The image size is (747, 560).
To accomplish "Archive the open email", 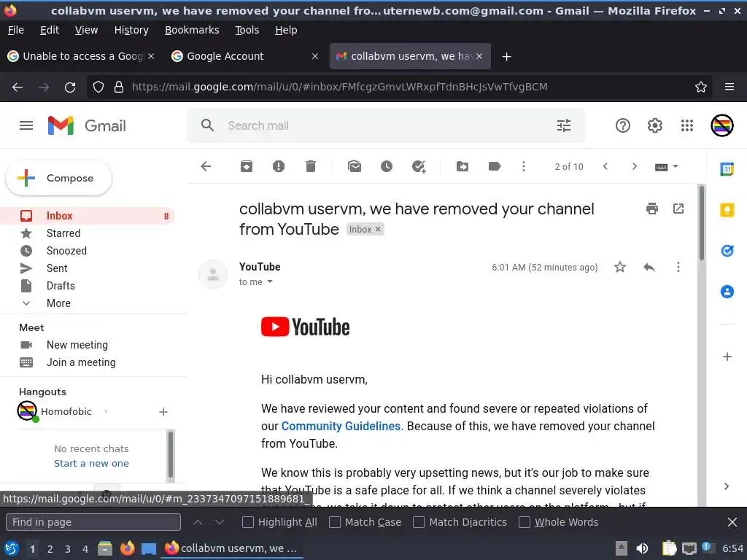I will click(x=247, y=166).
